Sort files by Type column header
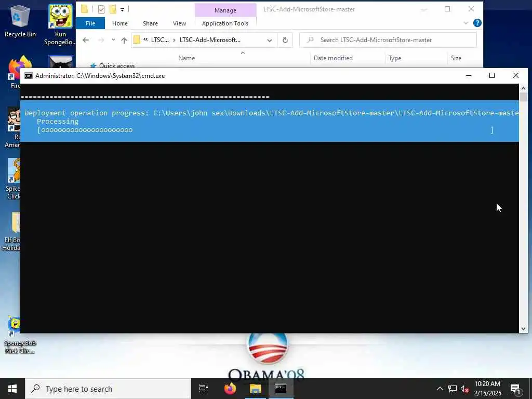Viewport: 532px width, 399px height. pos(395,58)
